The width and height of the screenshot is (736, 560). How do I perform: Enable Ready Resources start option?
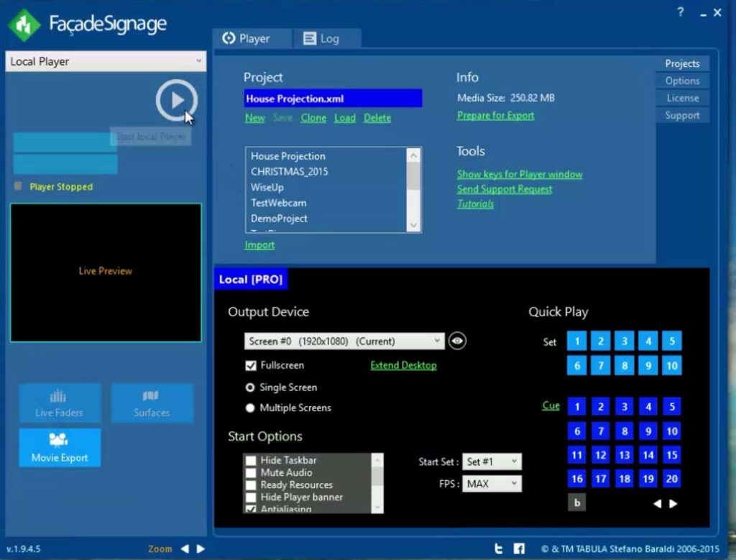(251, 485)
